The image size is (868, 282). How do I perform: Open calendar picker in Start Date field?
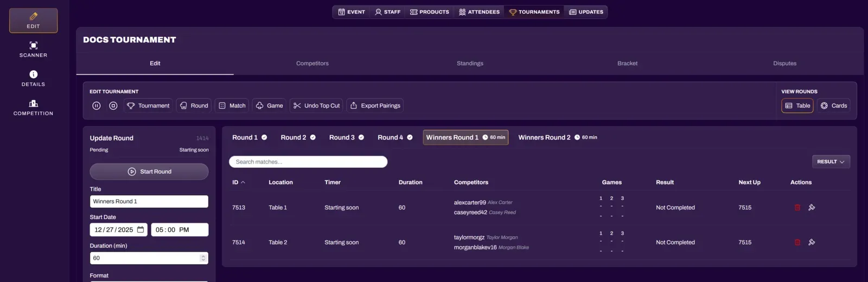(141, 230)
